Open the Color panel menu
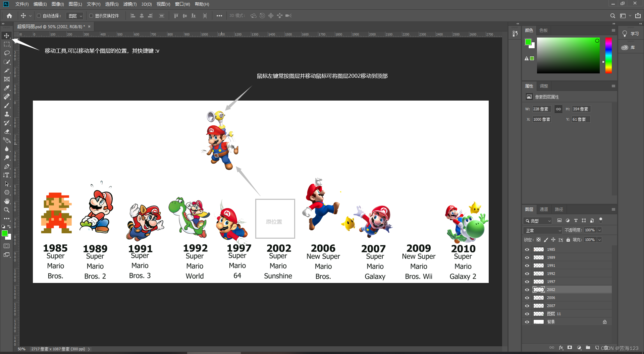 click(x=613, y=31)
